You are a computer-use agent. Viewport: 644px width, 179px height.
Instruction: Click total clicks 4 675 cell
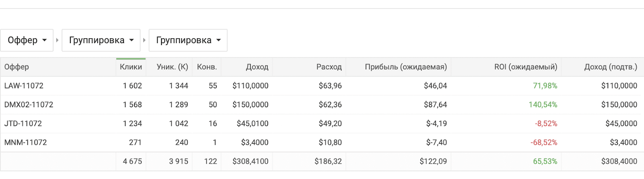click(x=132, y=161)
